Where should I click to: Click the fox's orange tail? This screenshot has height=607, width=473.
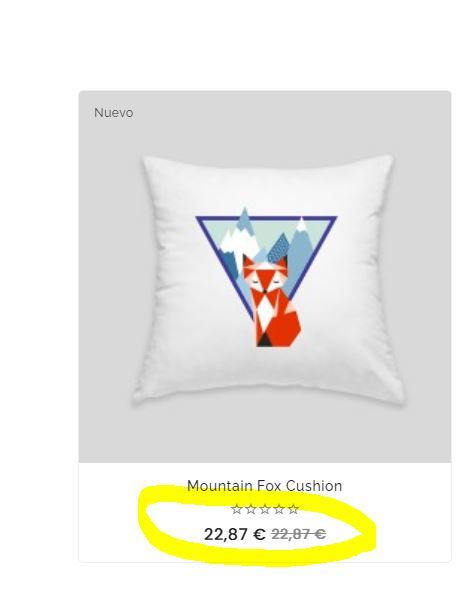[x=288, y=325]
